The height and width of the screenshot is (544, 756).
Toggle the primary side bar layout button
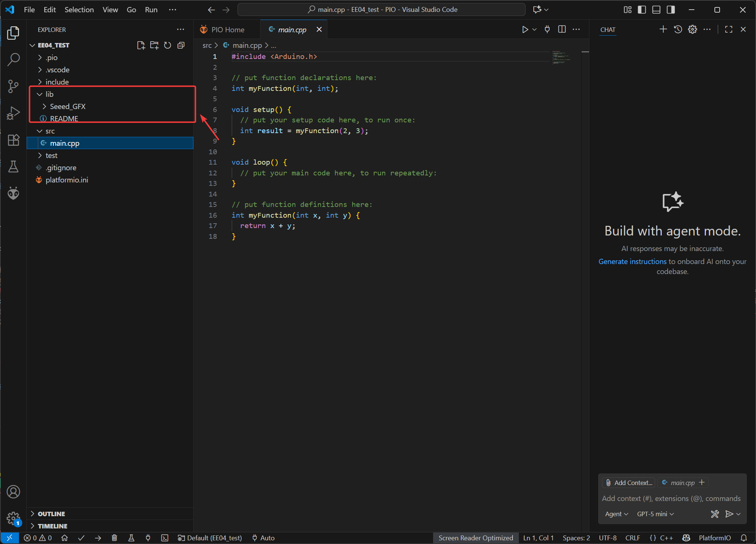pyautogui.click(x=642, y=10)
